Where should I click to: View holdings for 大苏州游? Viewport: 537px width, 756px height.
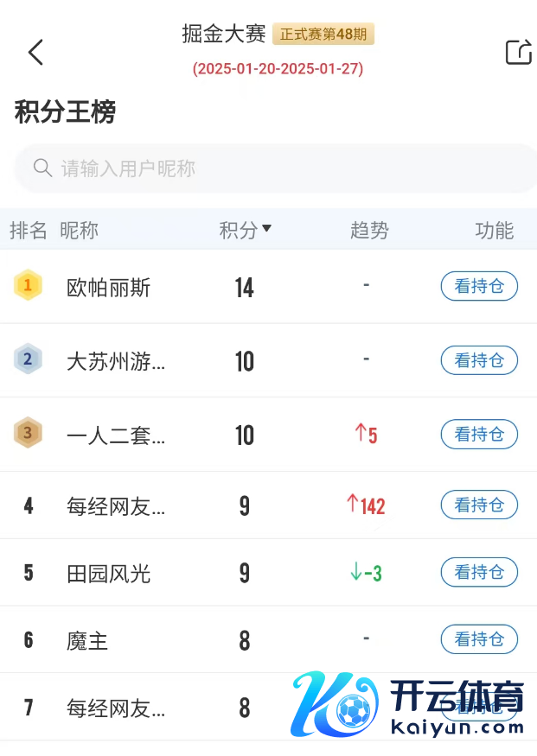pyautogui.click(x=479, y=360)
